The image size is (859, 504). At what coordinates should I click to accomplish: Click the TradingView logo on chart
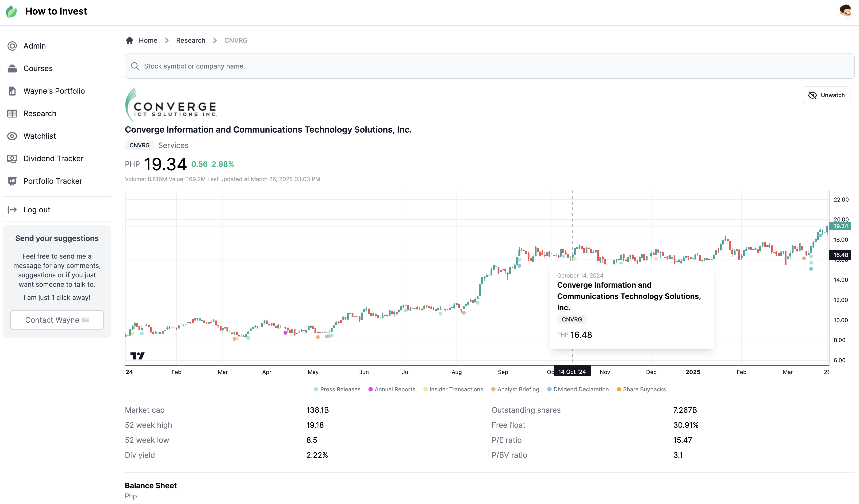click(137, 356)
